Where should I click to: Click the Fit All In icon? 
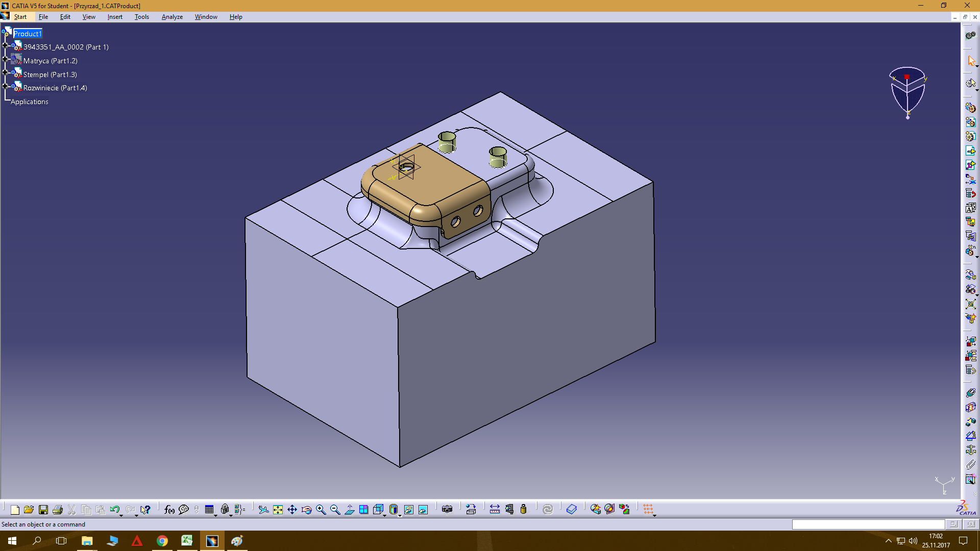pyautogui.click(x=278, y=510)
